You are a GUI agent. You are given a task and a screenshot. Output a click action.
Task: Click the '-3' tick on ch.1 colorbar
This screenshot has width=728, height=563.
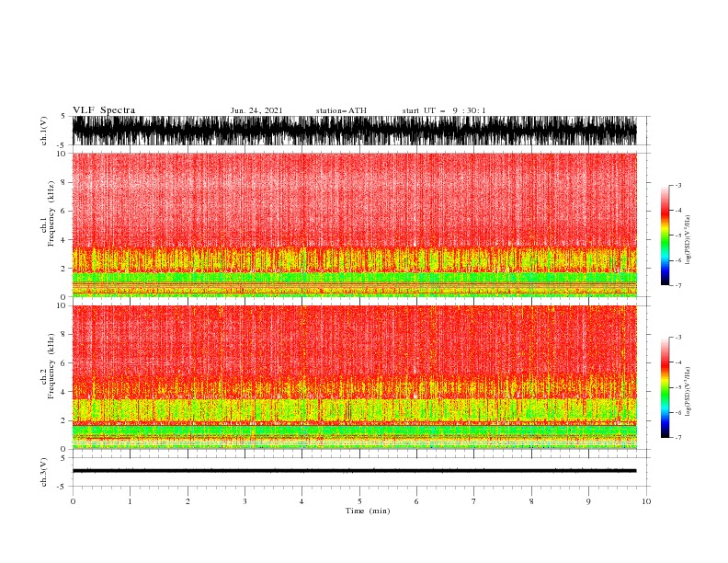click(677, 185)
